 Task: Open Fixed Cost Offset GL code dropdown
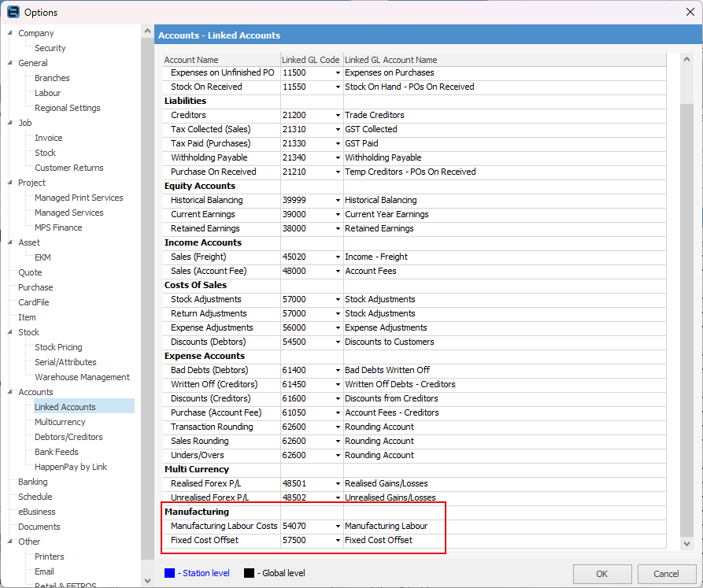tap(338, 541)
